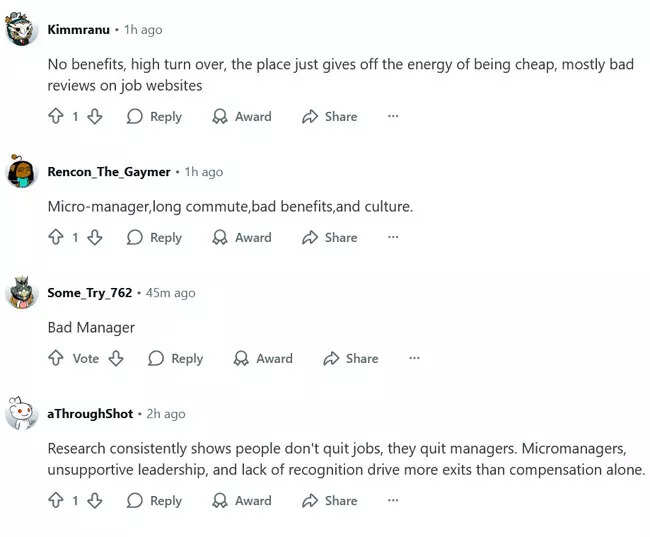This screenshot has width=650, height=537.
Task: Upvote Rencon_The_Gaymer's comment
Action: coord(56,238)
